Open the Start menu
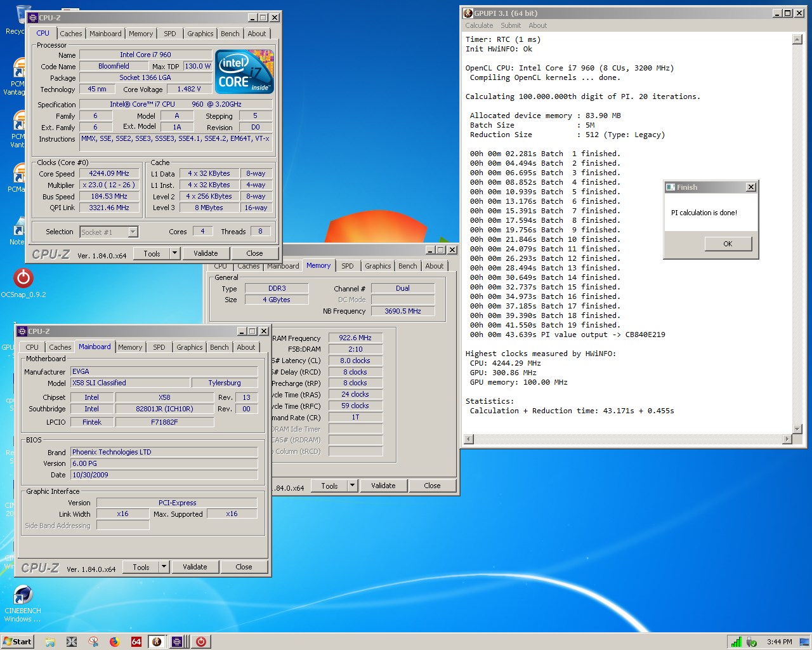Viewport: 812px width, 650px height. [17, 642]
